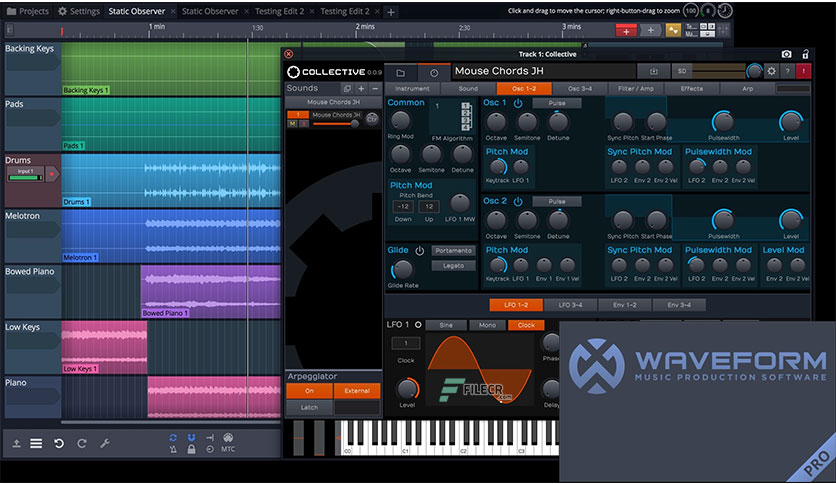Open the mixer sliders icon
The height and width of the screenshot is (484, 836).
point(723,30)
